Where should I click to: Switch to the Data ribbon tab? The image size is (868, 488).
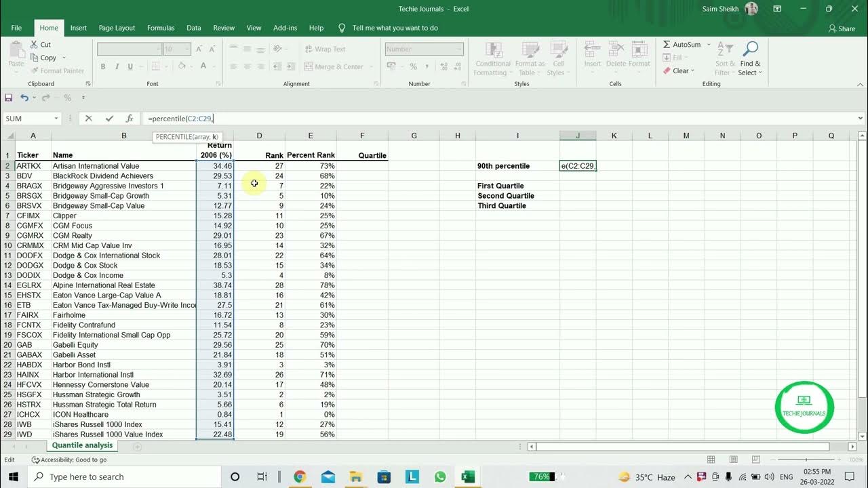[194, 28]
